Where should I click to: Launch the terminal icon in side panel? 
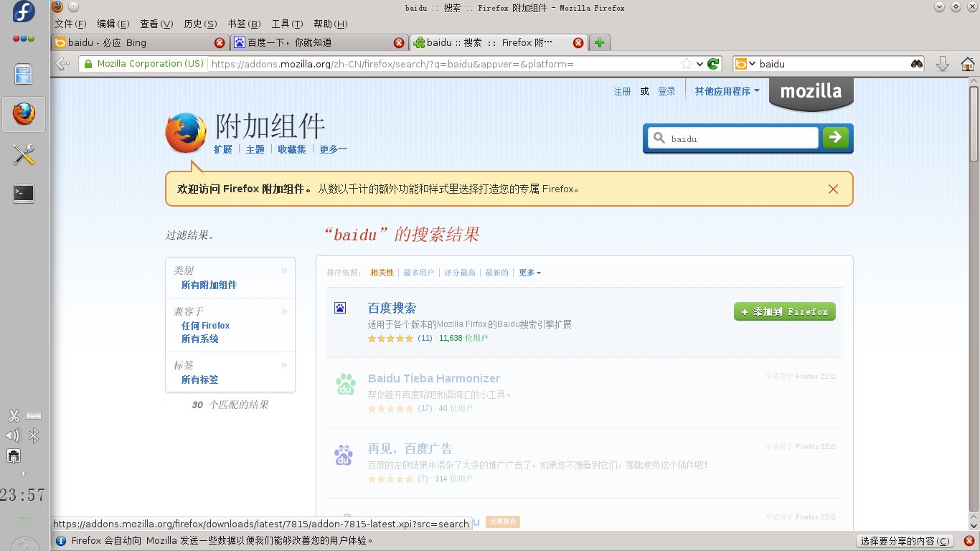tap(24, 193)
